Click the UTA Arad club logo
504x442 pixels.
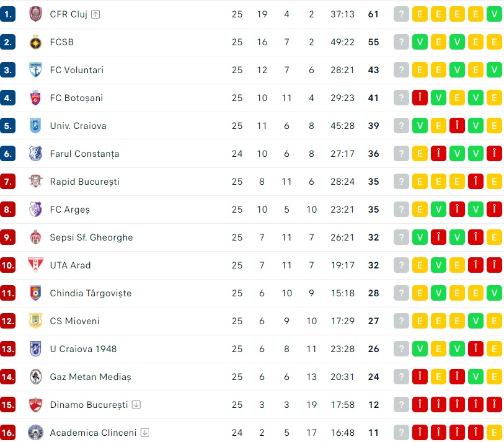click(35, 265)
